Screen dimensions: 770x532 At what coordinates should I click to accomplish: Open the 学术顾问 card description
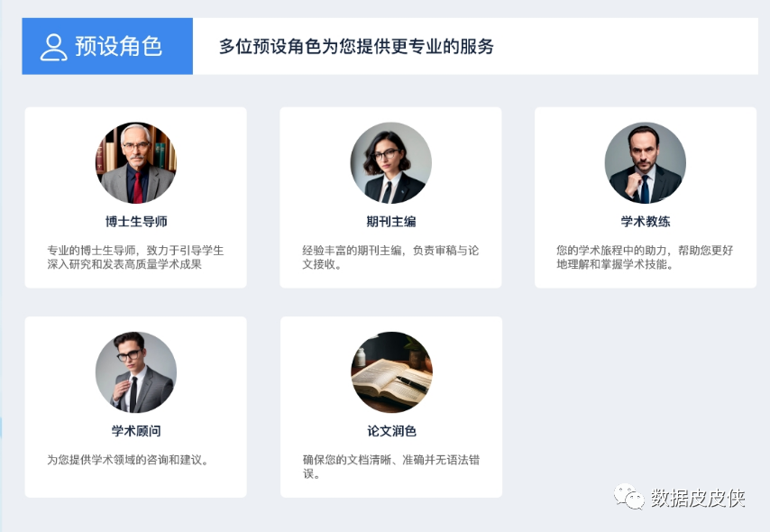pos(128,460)
